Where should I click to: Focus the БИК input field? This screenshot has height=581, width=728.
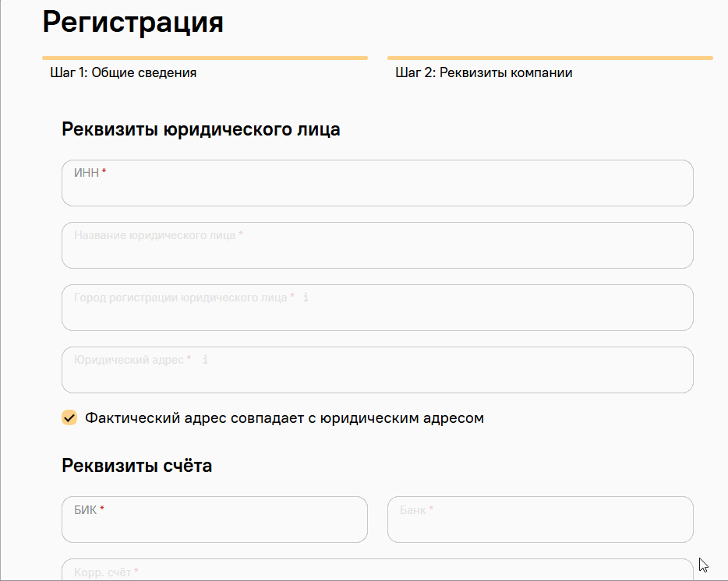click(214, 525)
